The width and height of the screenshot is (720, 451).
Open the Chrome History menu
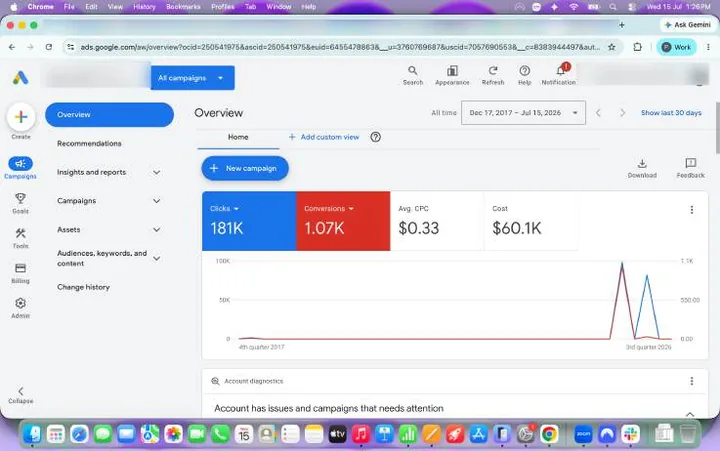pyautogui.click(x=144, y=7)
